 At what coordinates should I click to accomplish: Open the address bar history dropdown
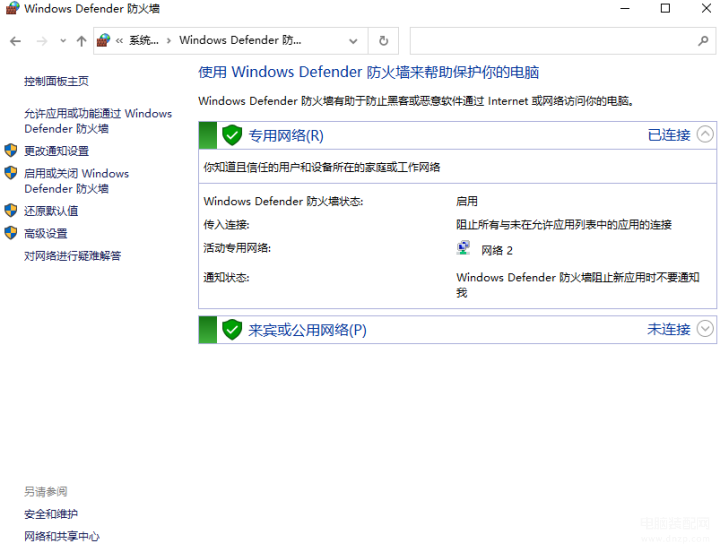[x=353, y=41]
